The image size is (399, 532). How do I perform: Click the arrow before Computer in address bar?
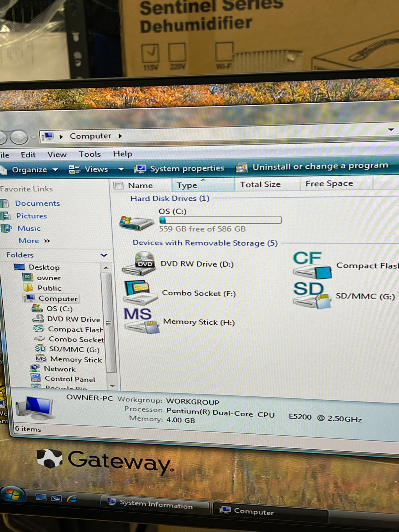61,137
